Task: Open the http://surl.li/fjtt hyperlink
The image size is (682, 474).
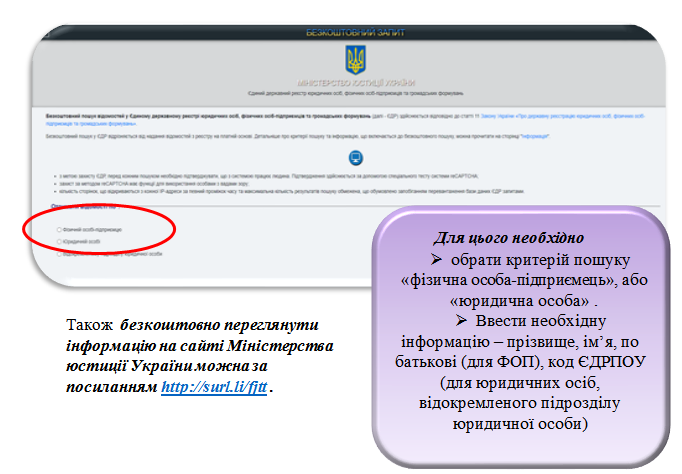Action: (214, 387)
